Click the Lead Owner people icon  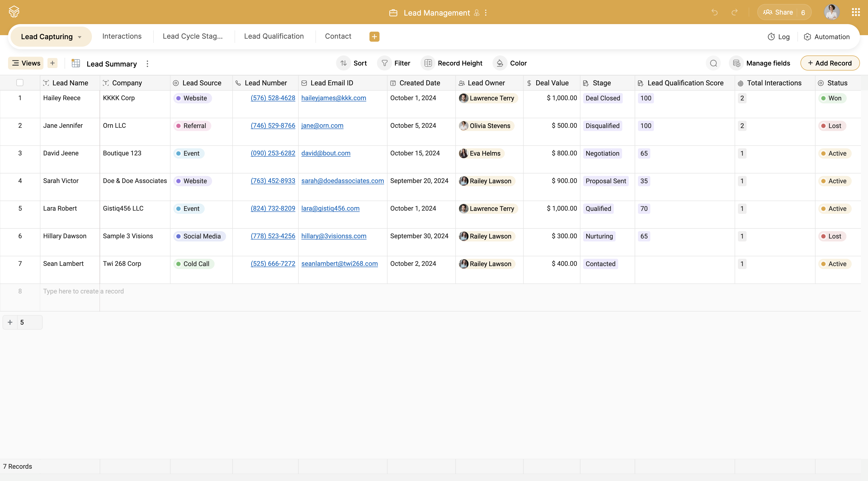(x=462, y=83)
